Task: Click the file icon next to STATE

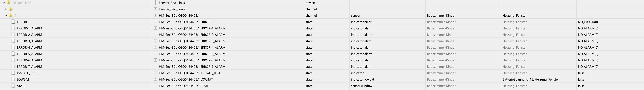Action: point(13,86)
